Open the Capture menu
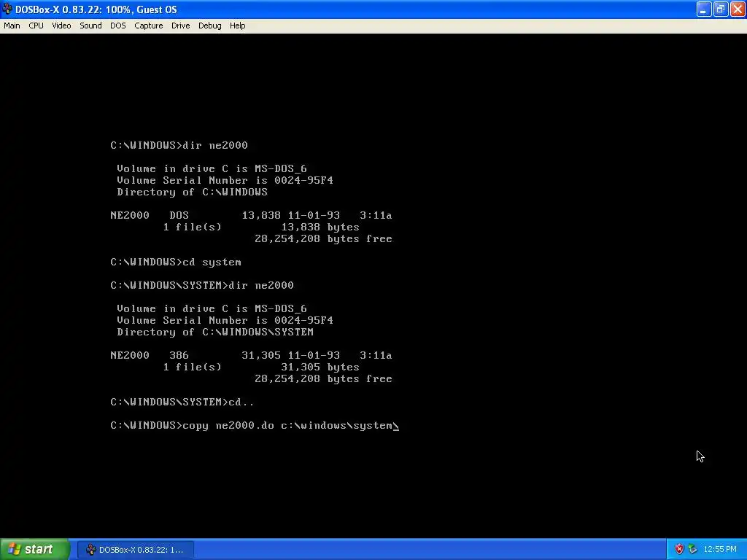 [149, 26]
